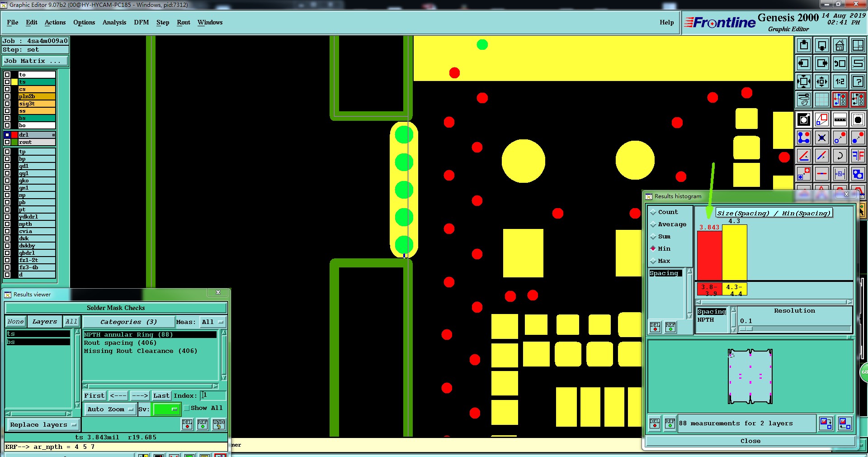Open the Rout menu
Viewport: 868px width, 457px height.
click(x=184, y=22)
